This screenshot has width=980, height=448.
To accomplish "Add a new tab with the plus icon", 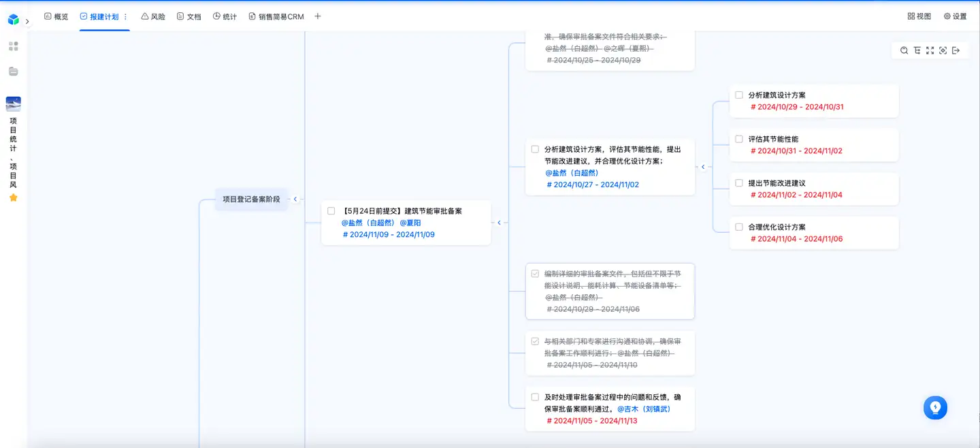I will click(x=317, y=16).
